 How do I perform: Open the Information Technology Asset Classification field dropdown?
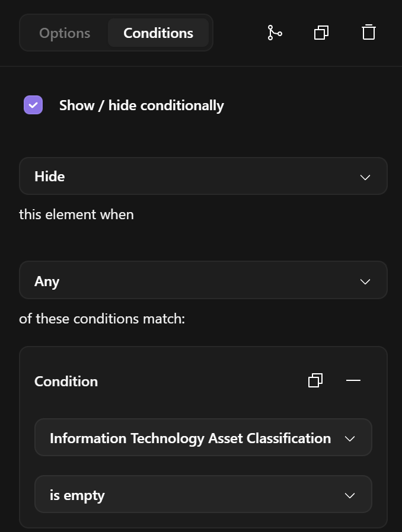(x=190, y=438)
